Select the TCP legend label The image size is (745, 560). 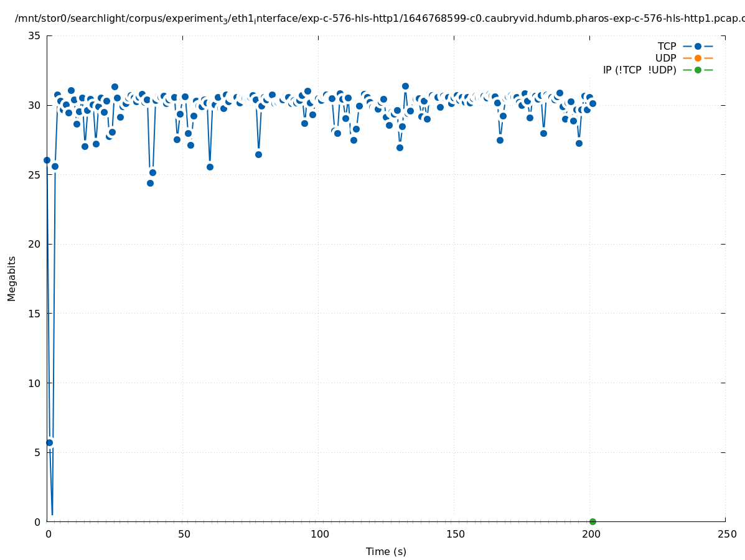(x=667, y=47)
